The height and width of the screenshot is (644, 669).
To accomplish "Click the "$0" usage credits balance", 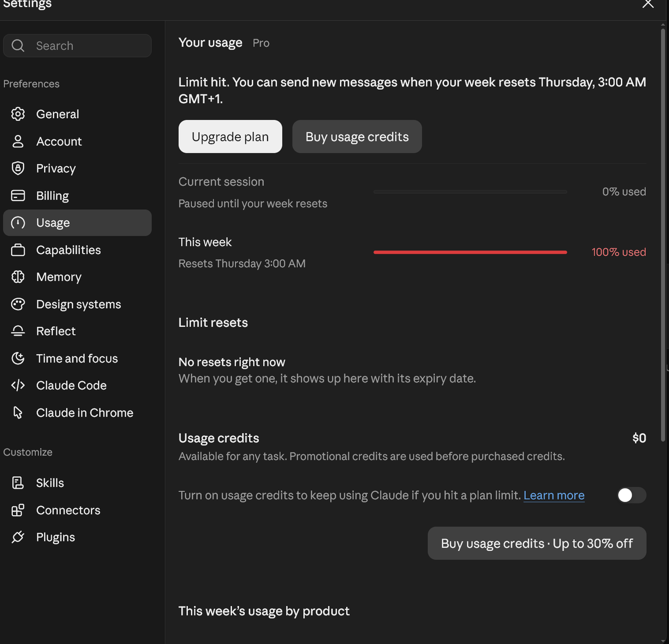I will 639,438.
